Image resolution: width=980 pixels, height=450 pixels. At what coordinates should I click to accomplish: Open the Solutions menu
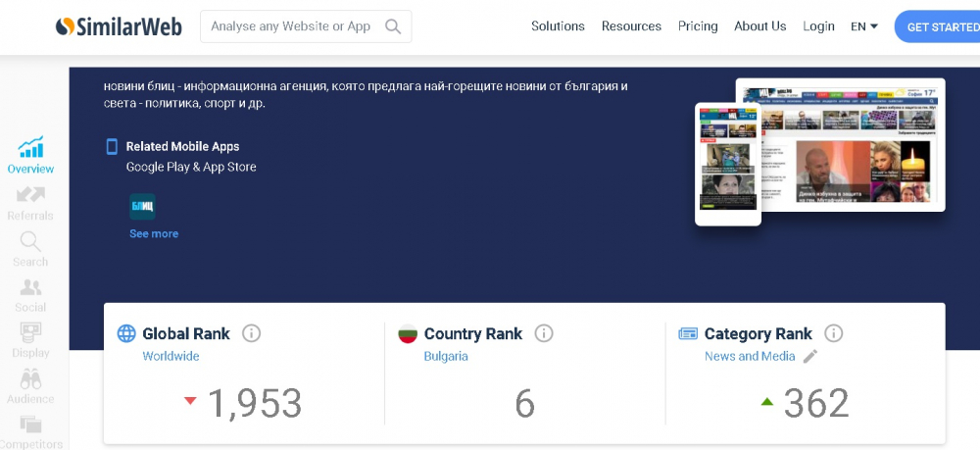tap(558, 26)
